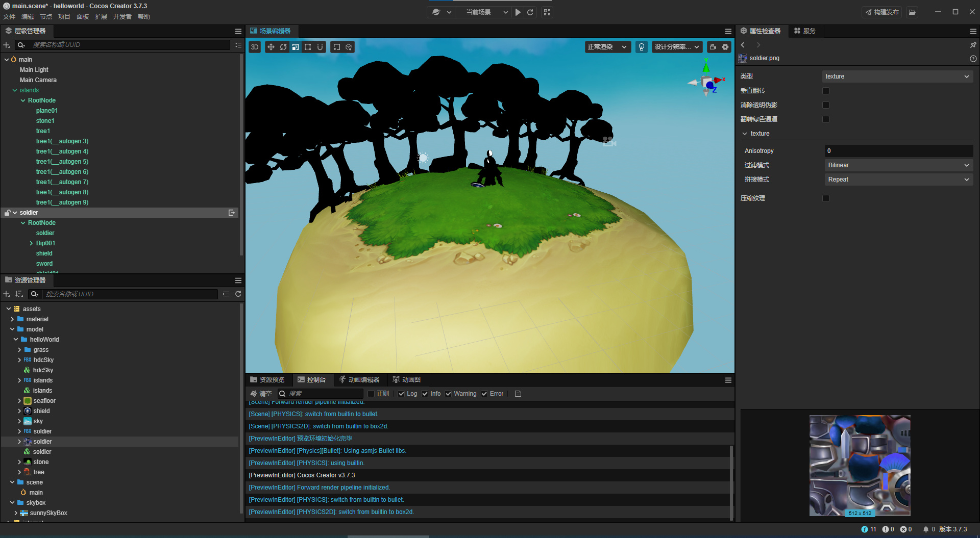Open the 拼接模式 Repeat dropdown
Viewport: 980px width, 538px height.
898,180
